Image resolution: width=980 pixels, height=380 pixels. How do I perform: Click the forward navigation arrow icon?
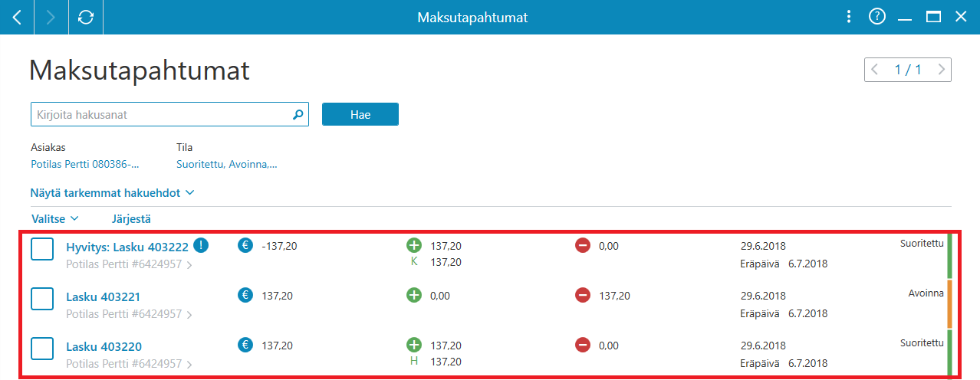51,17
